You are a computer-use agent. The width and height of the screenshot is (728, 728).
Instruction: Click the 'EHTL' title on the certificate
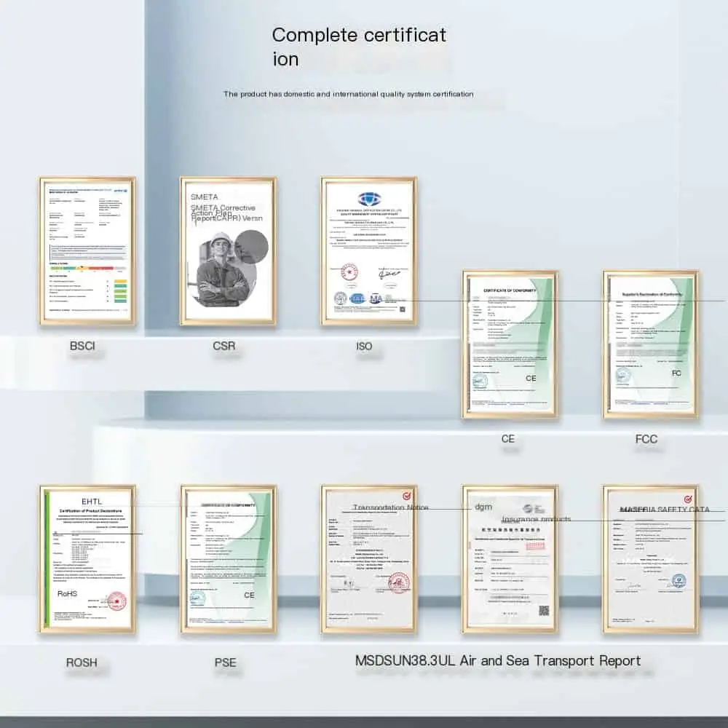[x=92, y=502]
